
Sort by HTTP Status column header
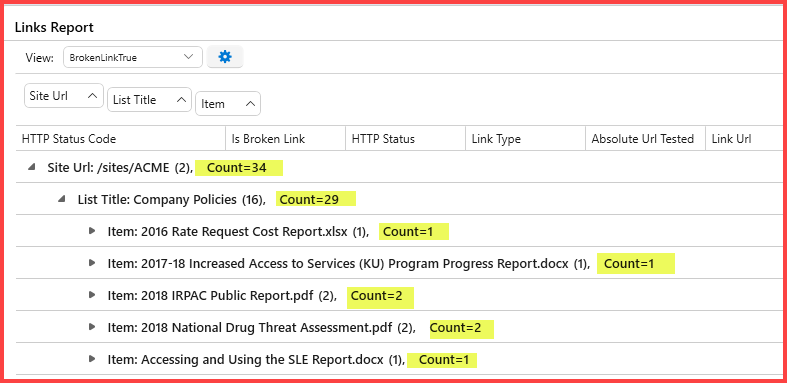click(x=406, y=139)
